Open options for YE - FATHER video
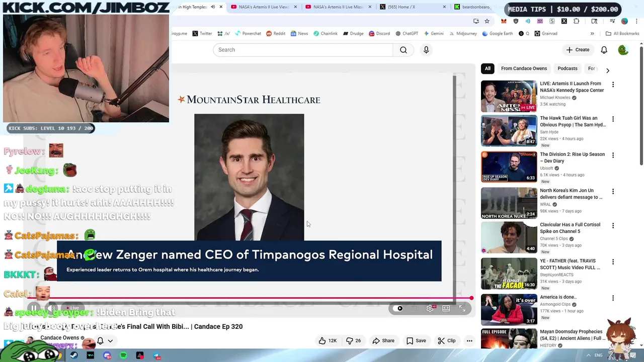 (x=613, y=262)
